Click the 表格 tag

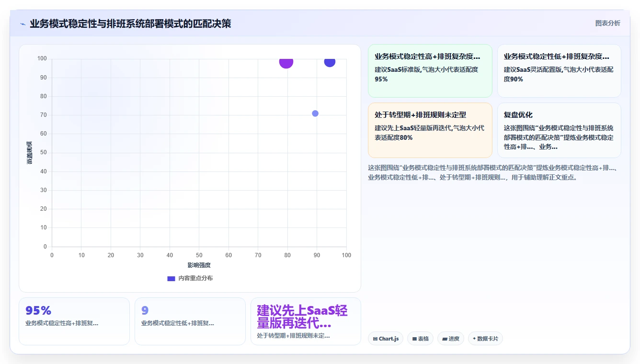pyautogui.click(x=420, y=339)
